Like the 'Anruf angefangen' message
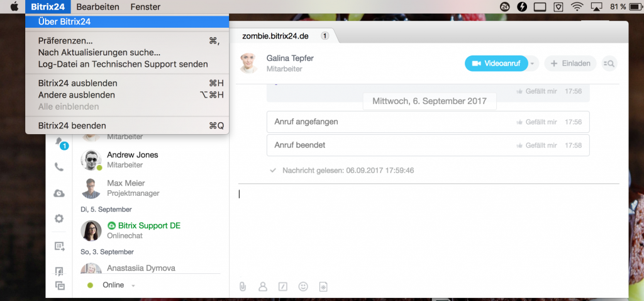The width and height of the screenshot is (644, 301). [537, 122]
